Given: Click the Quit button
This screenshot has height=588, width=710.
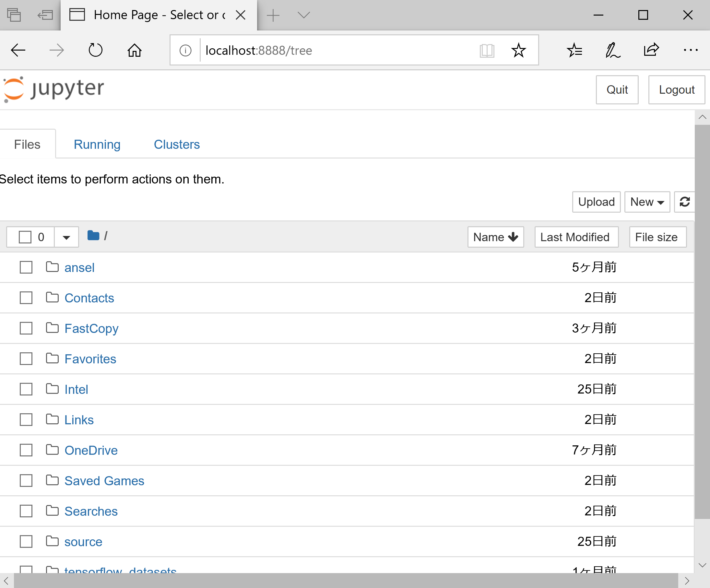Looking at the screenshot, I should pos(617,89).
